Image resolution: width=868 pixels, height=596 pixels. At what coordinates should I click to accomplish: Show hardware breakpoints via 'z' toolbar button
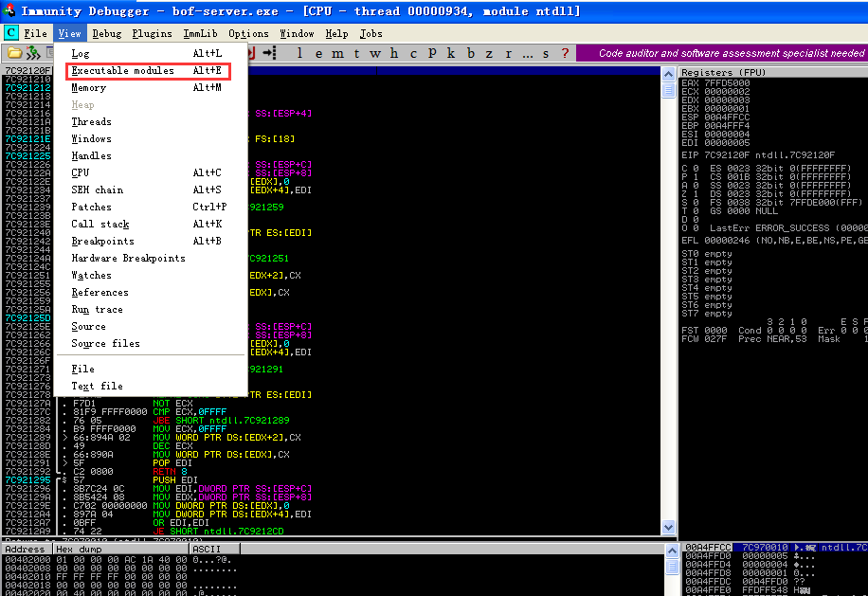[489, 53]
